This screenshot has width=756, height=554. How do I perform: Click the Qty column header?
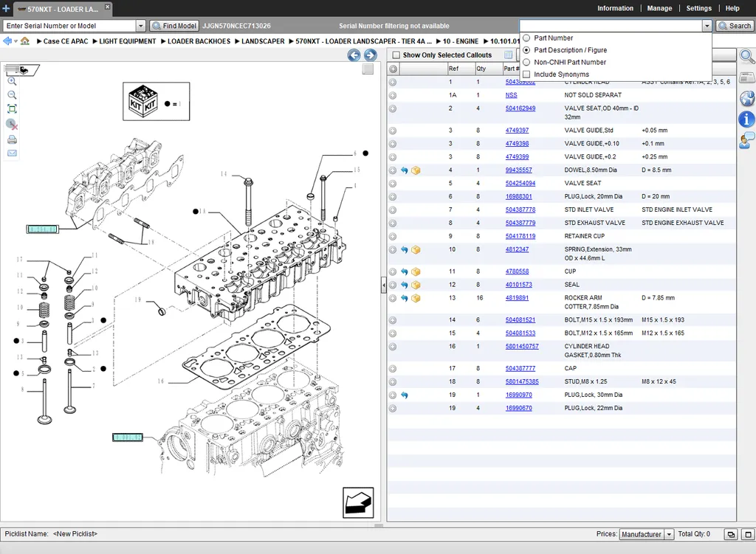click(488, 69)
